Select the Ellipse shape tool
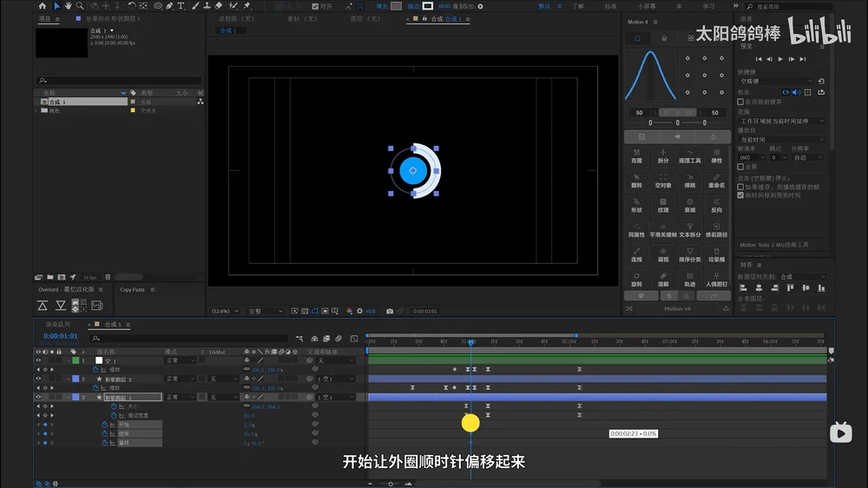This screenshot has width=868, height=488. tap(158, 6)
